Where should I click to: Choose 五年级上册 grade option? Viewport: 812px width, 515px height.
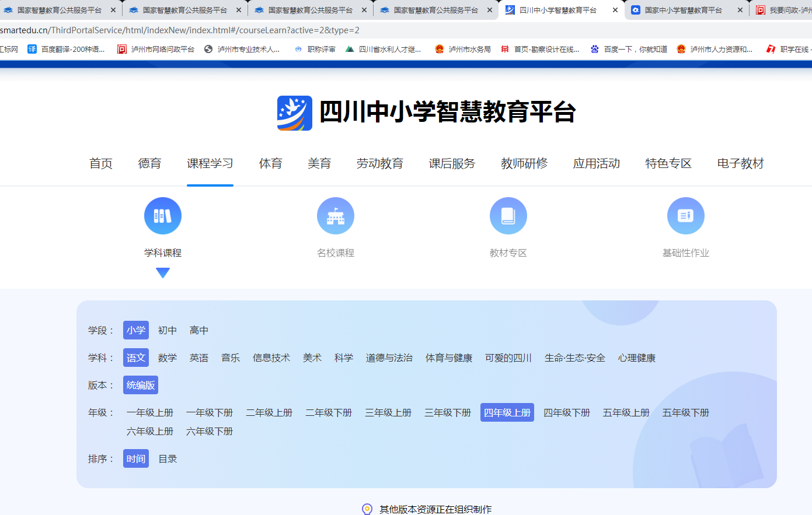626,412
